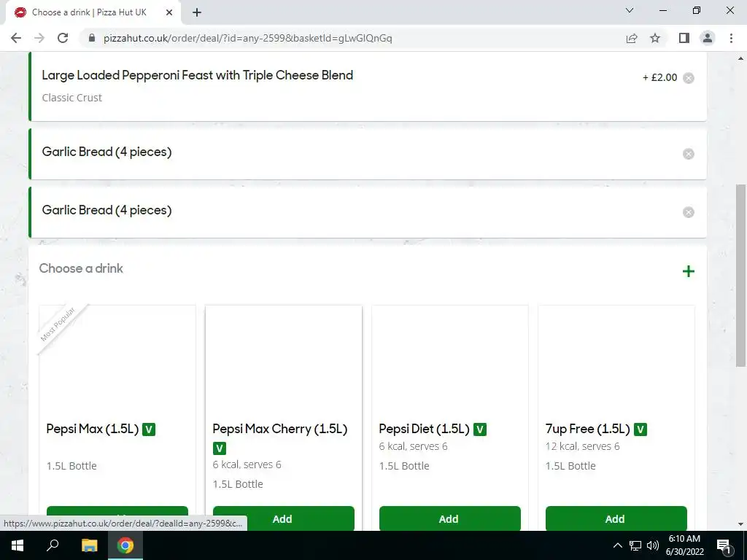This screenshot has width=747, height=560.
Task: Select the Pepsi Max Cherry (1.5L) title
Action: (x=279, y=429)
